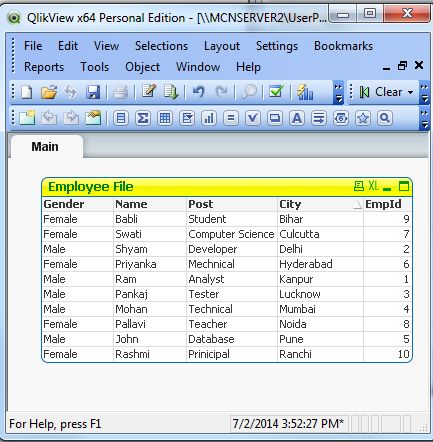This screenshot has width=433, height=442.
Task: Open the Edit Script icon
Action: (149, 91)
